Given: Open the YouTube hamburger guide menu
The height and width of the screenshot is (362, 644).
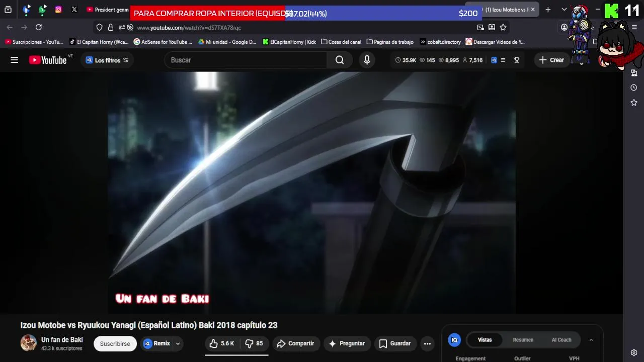Looking at the screenshot, I should point(14,60).
